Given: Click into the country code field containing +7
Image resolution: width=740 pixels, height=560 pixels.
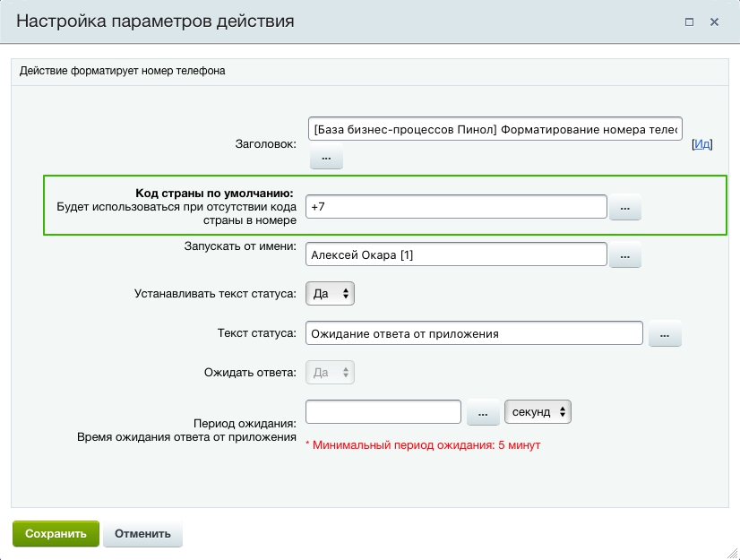Looking at the screenshot, I should 456,207.
